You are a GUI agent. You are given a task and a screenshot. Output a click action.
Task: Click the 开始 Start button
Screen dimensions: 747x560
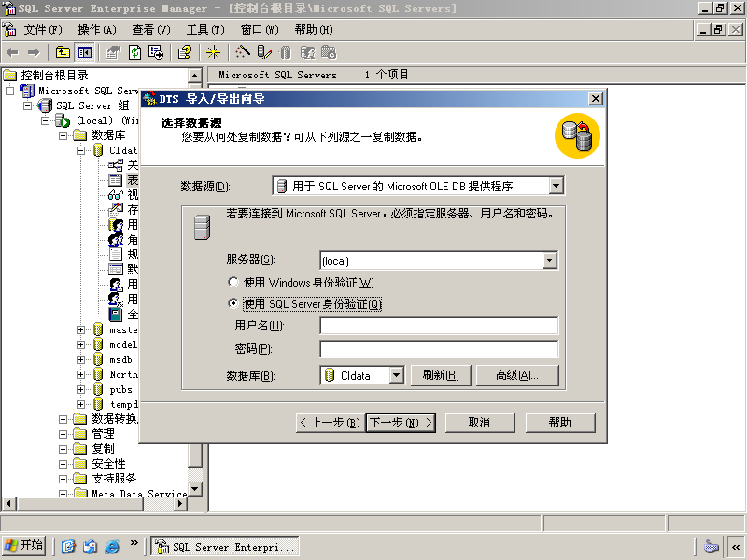click(x=24, y=546)
